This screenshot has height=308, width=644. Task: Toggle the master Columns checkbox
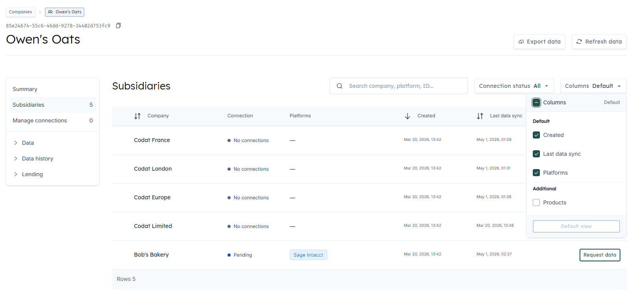coord(536,102)
